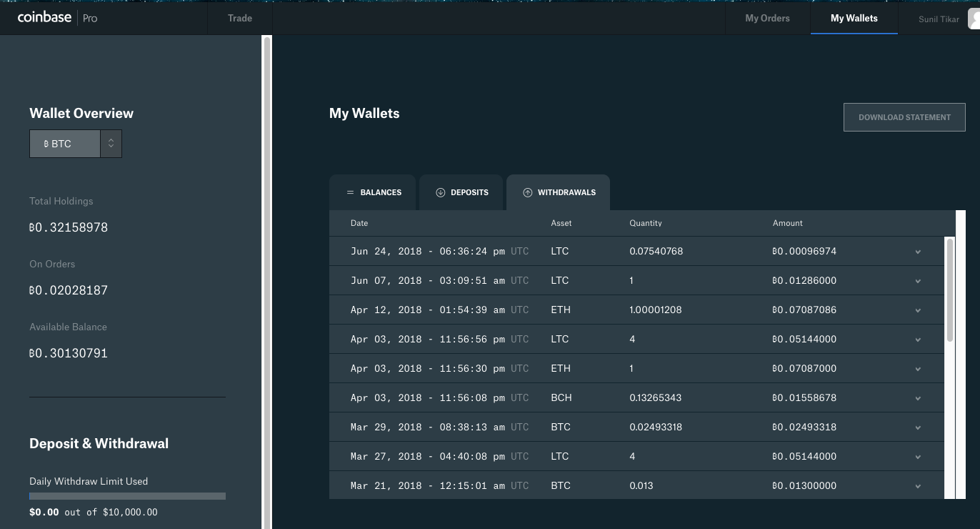Expand the Apr 03 11:56:56 pm LTC row
Image resolution: width=980 pixels, height=529 pixels.
pos(918,340)
